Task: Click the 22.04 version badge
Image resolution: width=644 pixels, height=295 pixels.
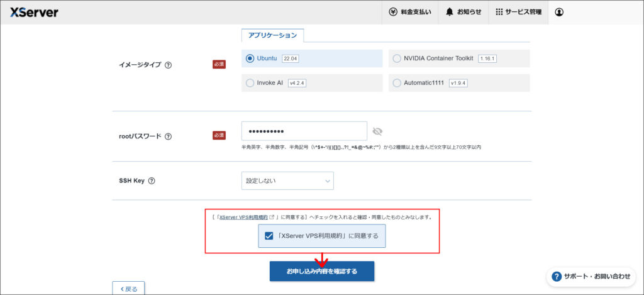Action: point(291,58)
